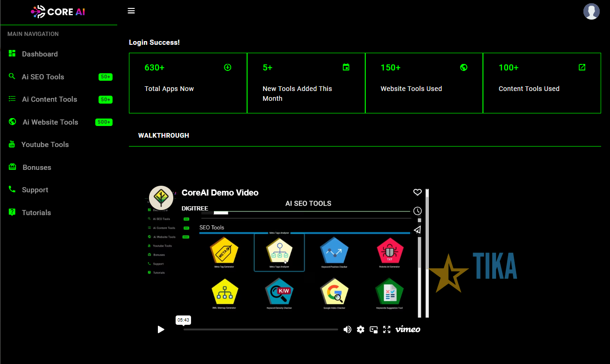Image resolution: width=610 pixels, height=364 pixels.
Task: Open the hamburger navigation menu
Action: coord(131,11)
